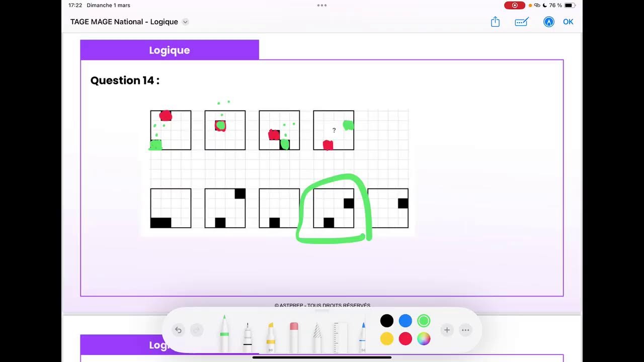This screenshot has height=362, width=644.
Task: Select the blue pencil tool
Action: tap(363, 337)
